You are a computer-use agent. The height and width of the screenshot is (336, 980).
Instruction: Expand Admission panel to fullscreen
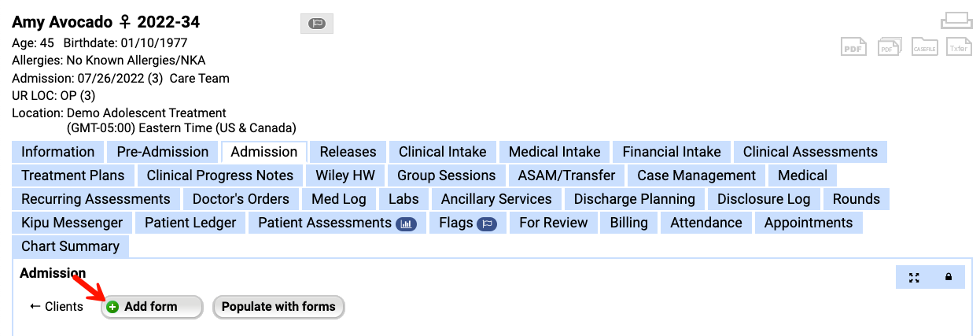pos(914,277)
